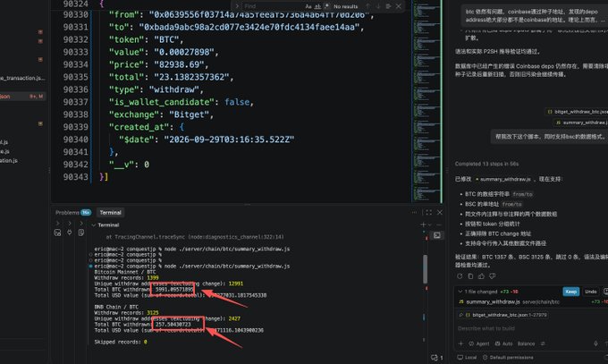The image size is (608, 364).
Task: Click the editor minimap
Action: click(x=426, y=101)
